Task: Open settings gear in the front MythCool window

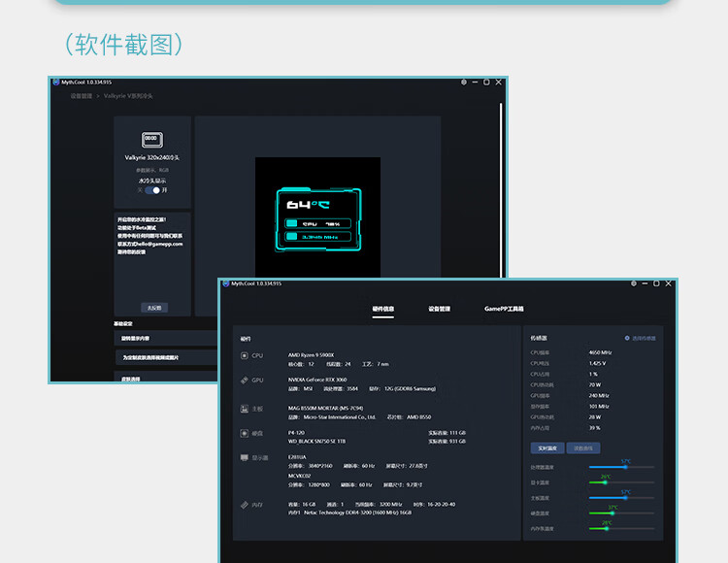Action: click(x=633, y=283)
